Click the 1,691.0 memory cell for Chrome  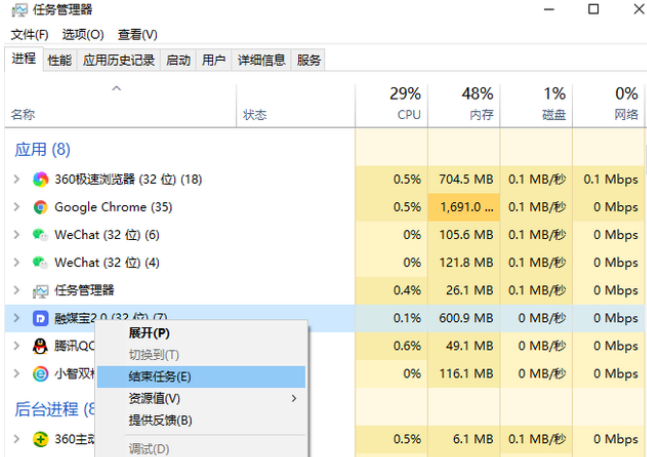(x=464, y=207)
